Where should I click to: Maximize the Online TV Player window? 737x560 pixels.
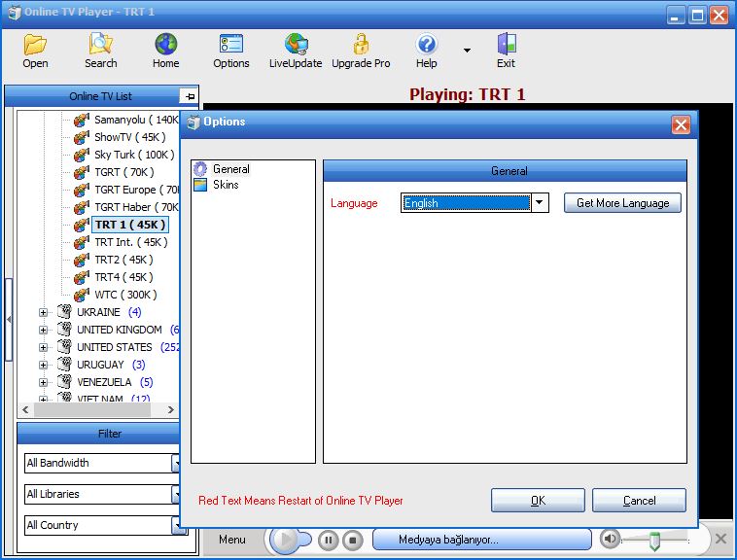(x=697, y=15)
